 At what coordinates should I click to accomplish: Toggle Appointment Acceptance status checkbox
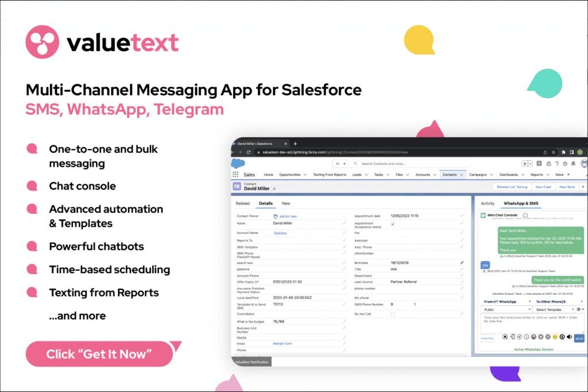(393, 224)
